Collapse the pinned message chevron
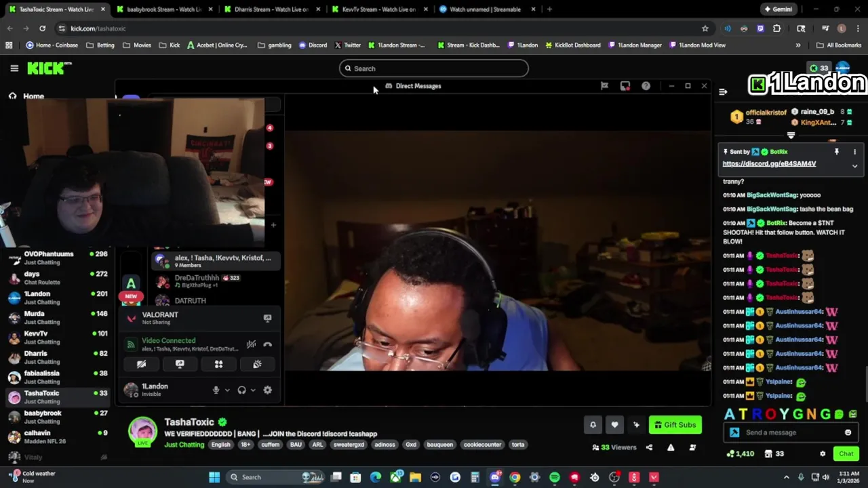This screenshot has width=868, height=488. coord(854,166)
